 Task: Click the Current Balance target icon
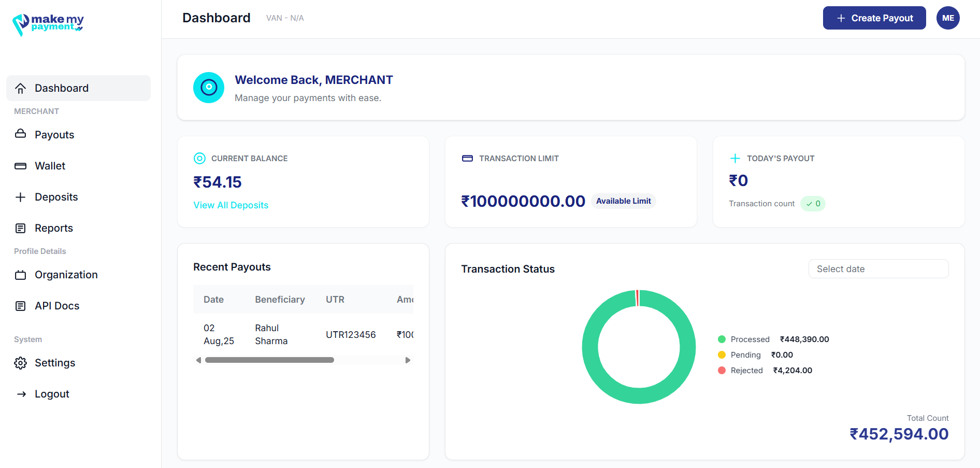click(x=199, y=158)
